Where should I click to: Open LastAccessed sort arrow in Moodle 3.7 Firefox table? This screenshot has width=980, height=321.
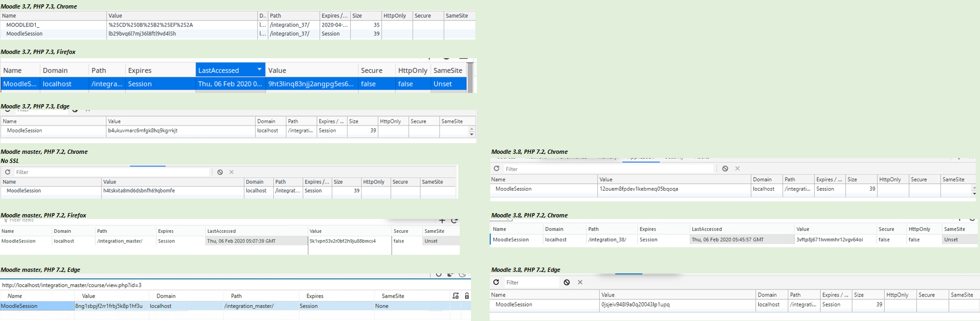point(259,70)
